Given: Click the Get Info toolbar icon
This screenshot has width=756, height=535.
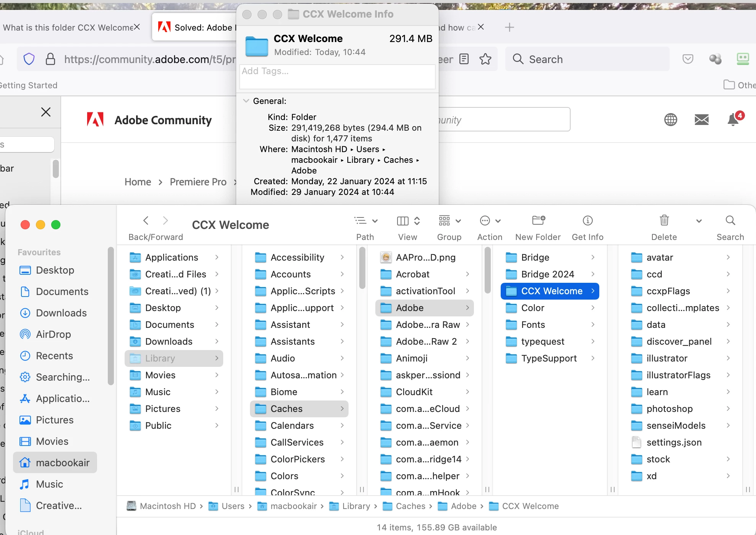Looking at the screenshot, I should coord(587,220).
